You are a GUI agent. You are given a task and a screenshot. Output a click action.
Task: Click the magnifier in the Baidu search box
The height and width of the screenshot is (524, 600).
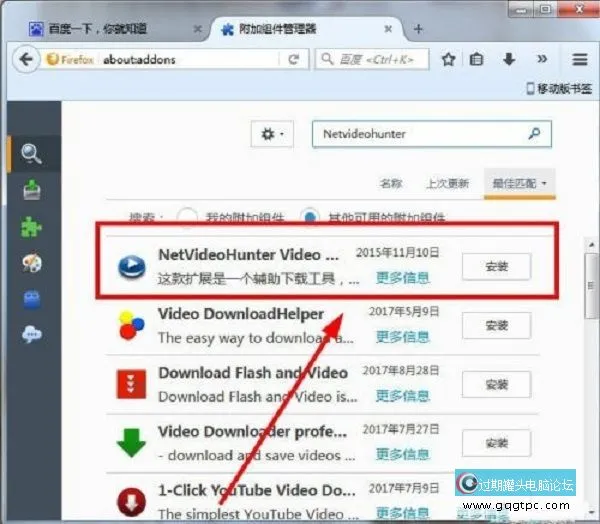tap(327, 59)
